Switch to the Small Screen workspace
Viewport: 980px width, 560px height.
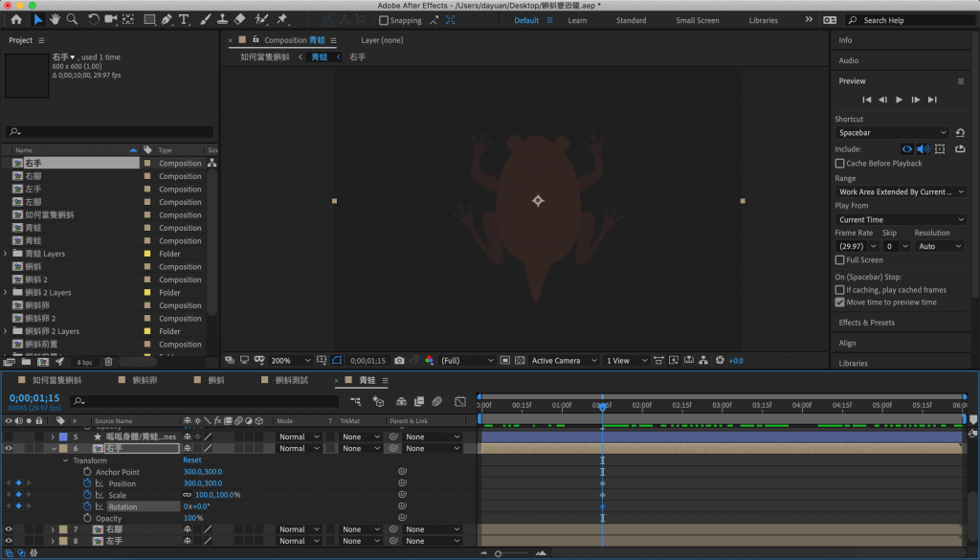[x=698, y=20]
